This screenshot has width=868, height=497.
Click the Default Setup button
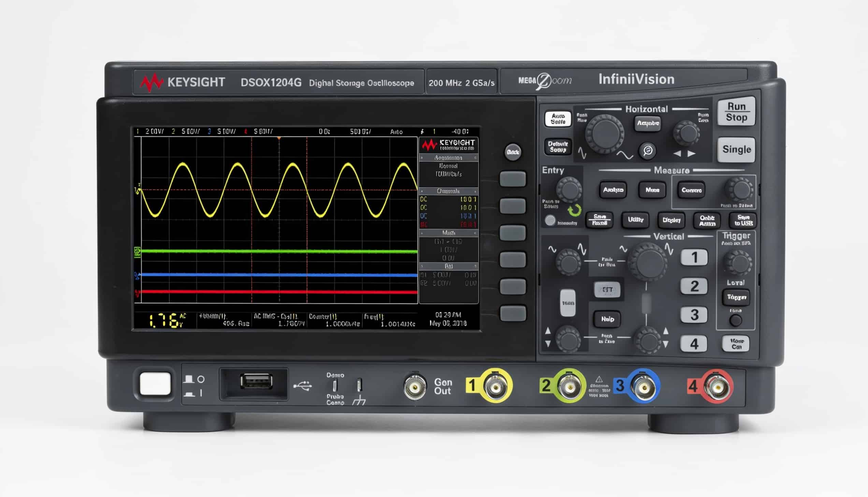(x=558, y=146)
